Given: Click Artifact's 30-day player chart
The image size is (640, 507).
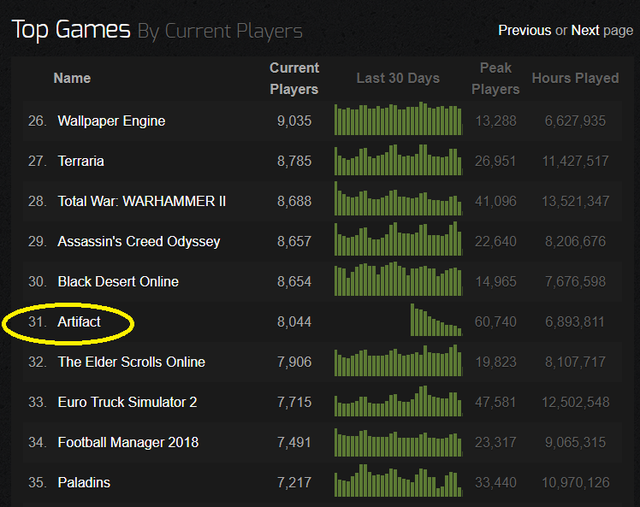Looking at the screenshot, I should pyautogui.click(x=436, y=321).
